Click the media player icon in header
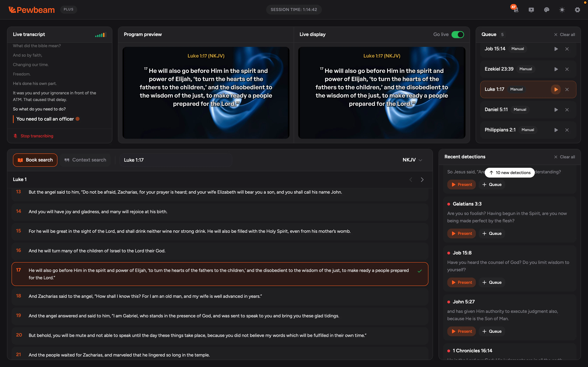 [x=531, y=10]
